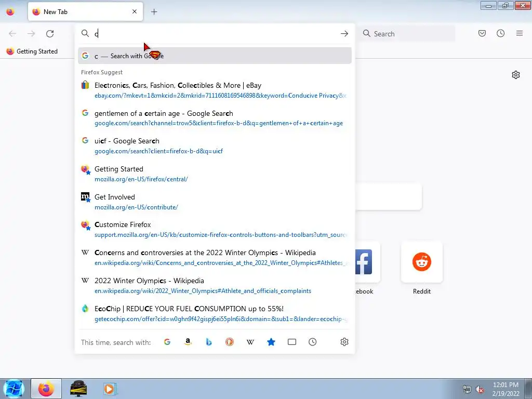Search this time with Amazon icon
This screenshot has width=532, height=399.
[188, 342]
